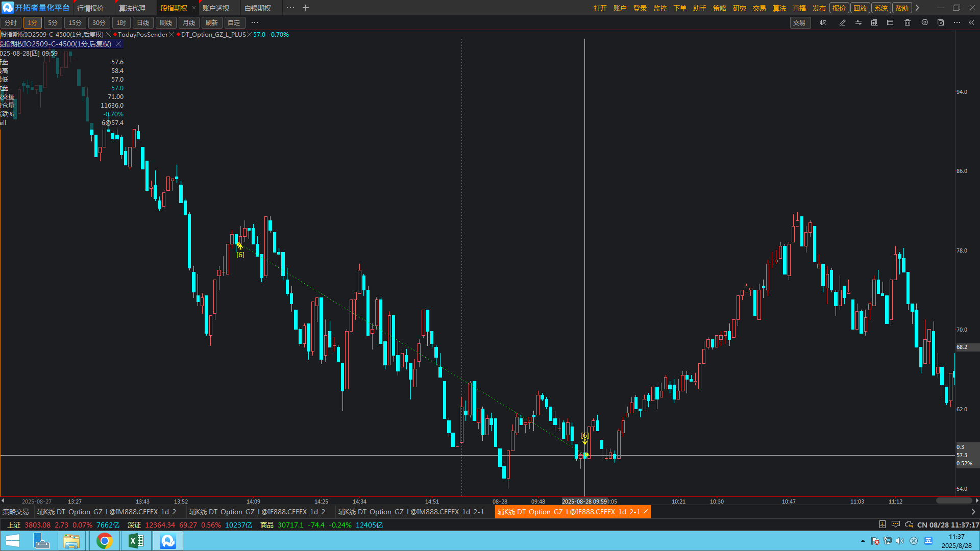Open the sliders settings icon in chart toolbar

point(859,22)
